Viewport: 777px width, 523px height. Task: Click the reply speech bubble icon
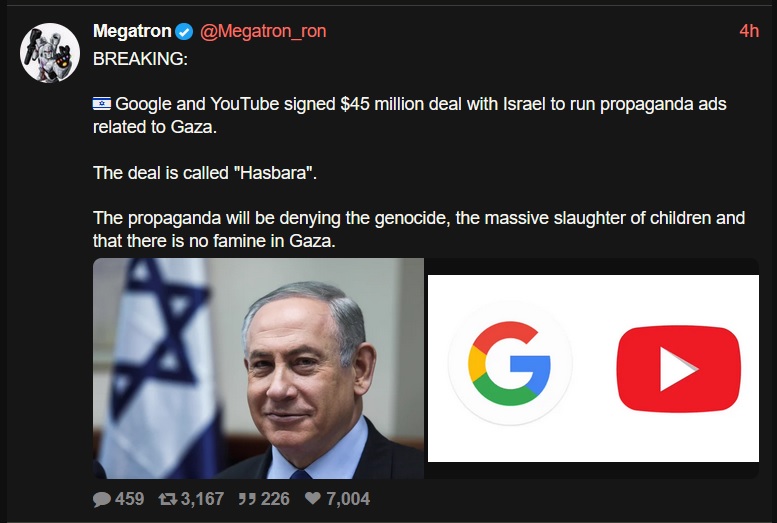click(102, 499)
